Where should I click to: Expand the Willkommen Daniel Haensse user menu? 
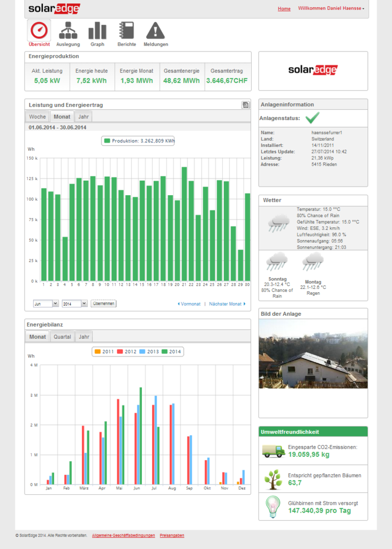pyautogui.click(x=331, y=9)
